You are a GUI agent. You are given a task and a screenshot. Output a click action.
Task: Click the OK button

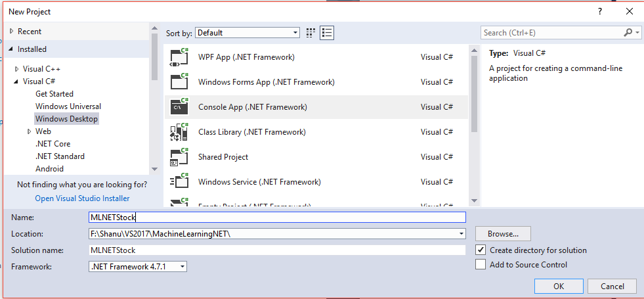[x=559, y=287]
